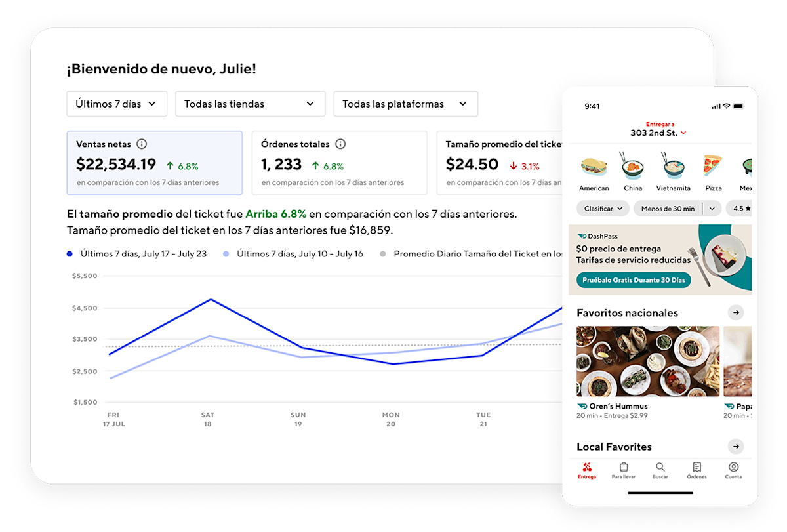Click info icon next to Órdenes totales

coord(340,144)
